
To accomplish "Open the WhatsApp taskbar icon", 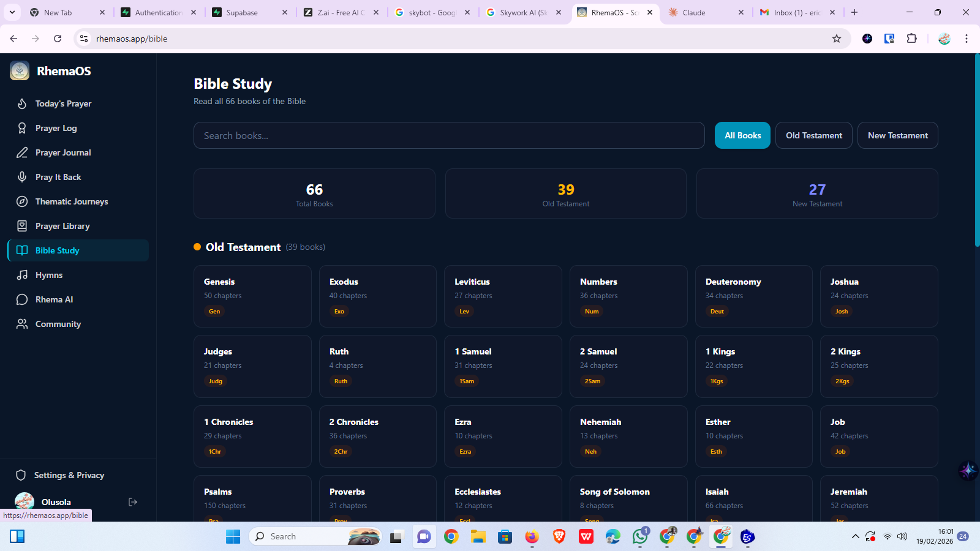I will [x=640, y=537].
